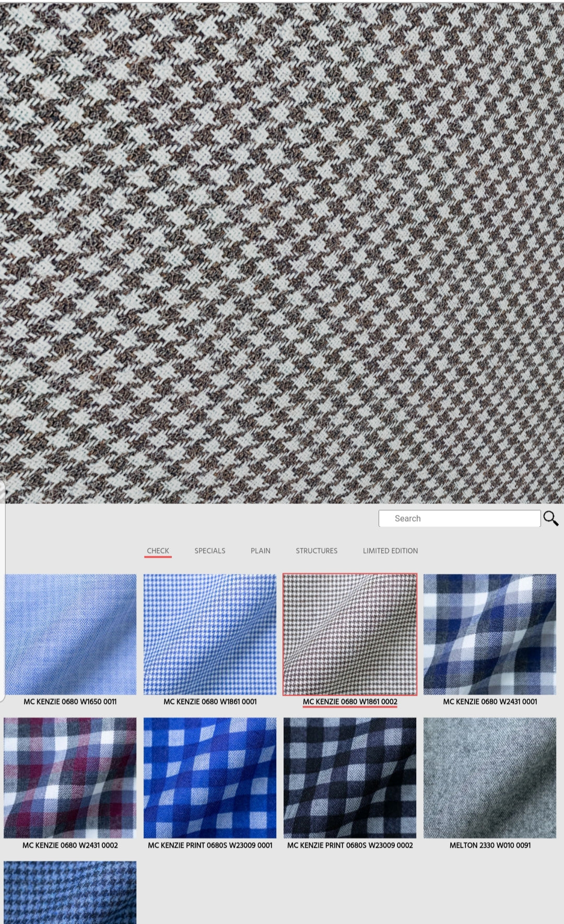The width and height of the screenshot is (564, 924).
Task: Select the partially visible blue houndstooth swatch
Action: point(70,892)
